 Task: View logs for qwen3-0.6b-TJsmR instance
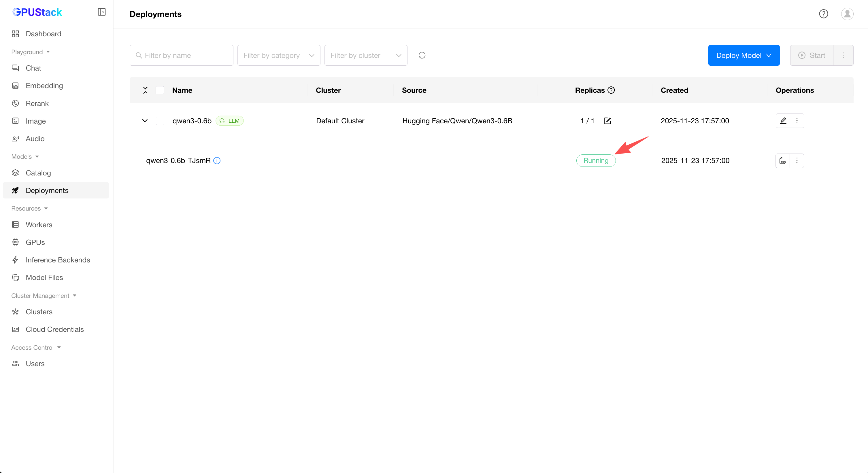pyautogui.click(x=782, y=161)
